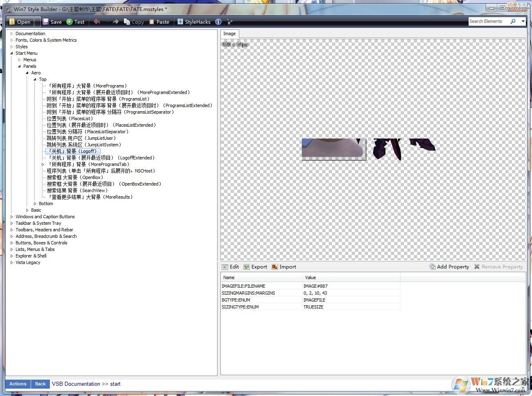Import a replacement image

[284, 266]
